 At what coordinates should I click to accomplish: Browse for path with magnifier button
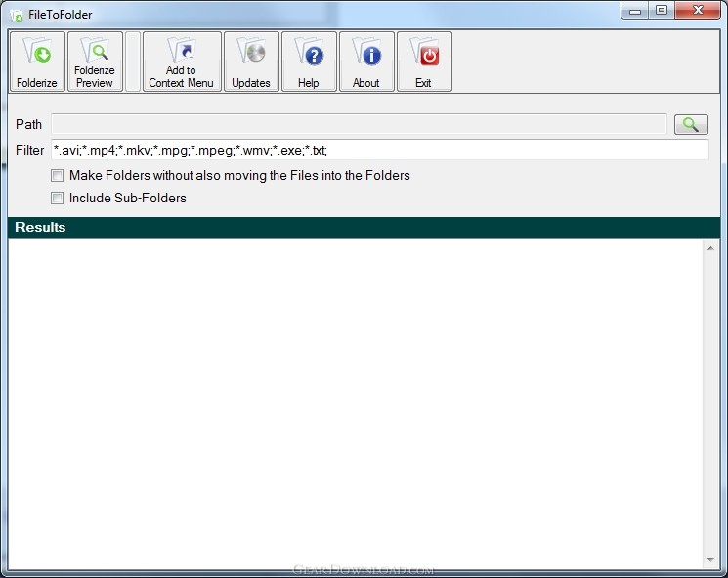coord(691,124)
